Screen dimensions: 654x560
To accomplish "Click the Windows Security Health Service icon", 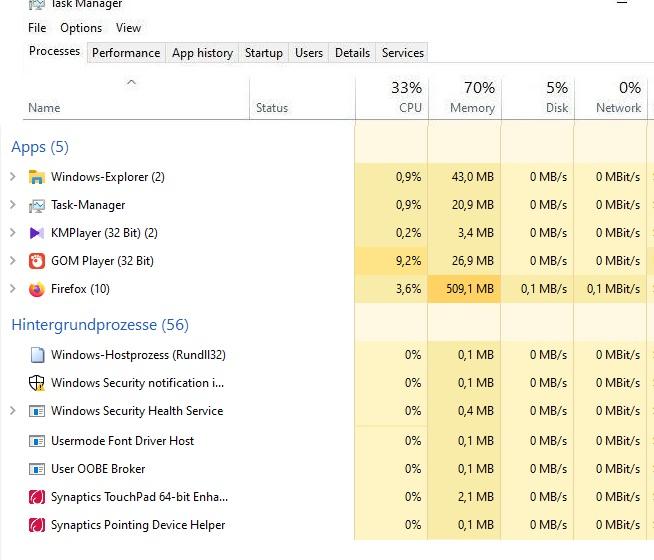I will pyautogui.click(x=37, y=411).
